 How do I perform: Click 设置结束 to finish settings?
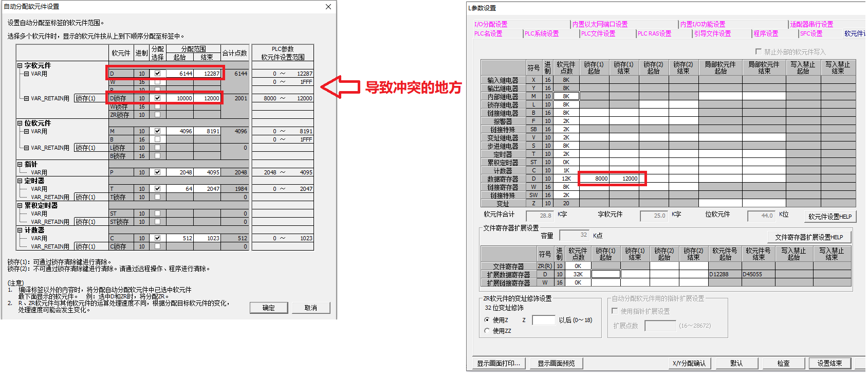click(829, 363)
